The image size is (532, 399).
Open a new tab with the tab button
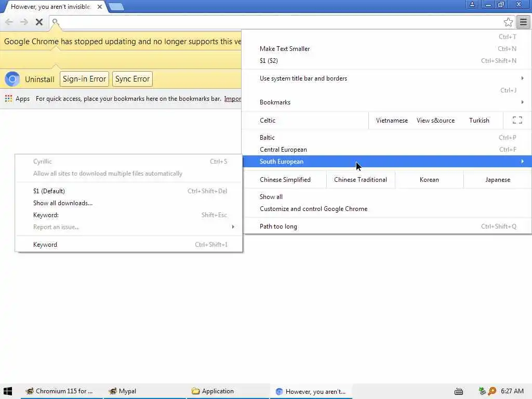(x=116, y=7)
